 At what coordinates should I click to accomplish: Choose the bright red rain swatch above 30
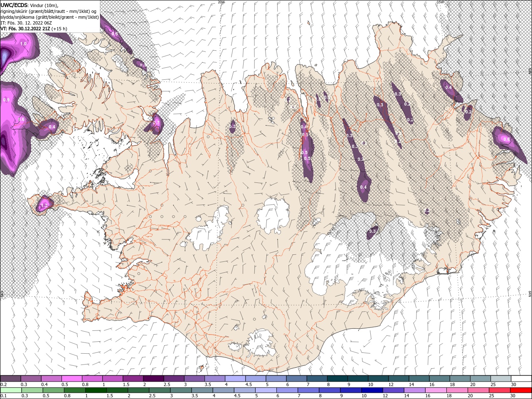pyautogui.click(x=521, y=390)
